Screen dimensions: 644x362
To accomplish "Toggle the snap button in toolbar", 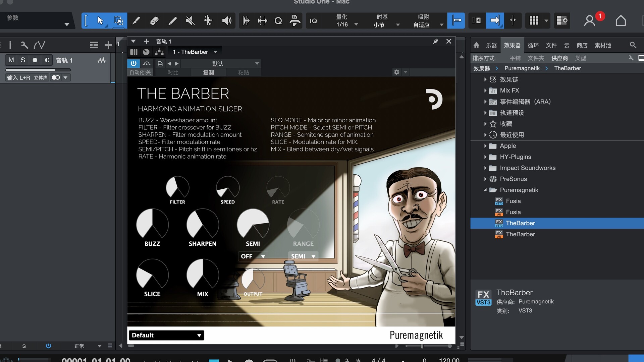I will [456, 21].
